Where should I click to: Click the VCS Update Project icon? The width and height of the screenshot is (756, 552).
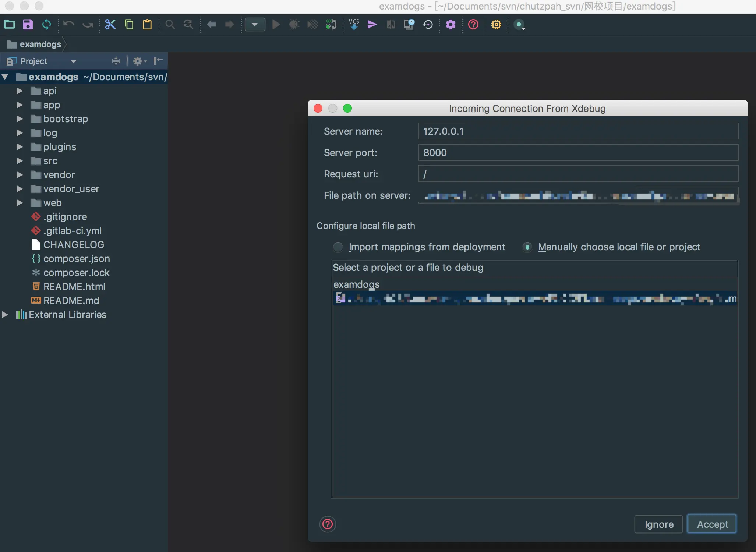tap(354, 25)
